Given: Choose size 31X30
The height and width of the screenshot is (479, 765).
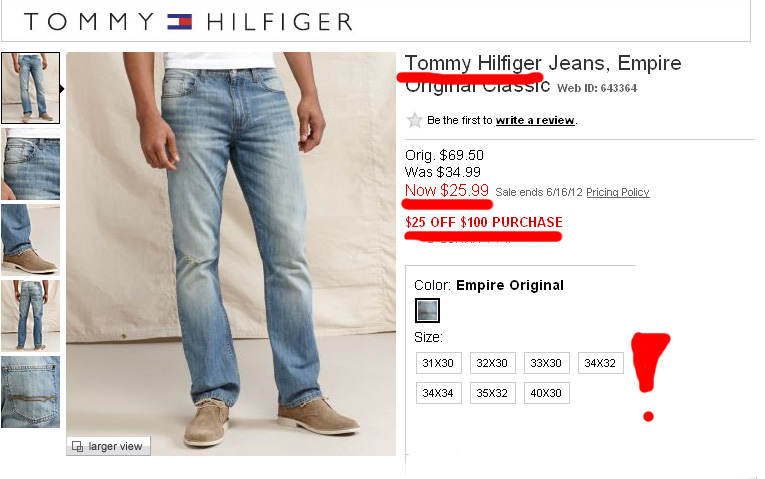Looking at the screenshot, I should (439, 363).
